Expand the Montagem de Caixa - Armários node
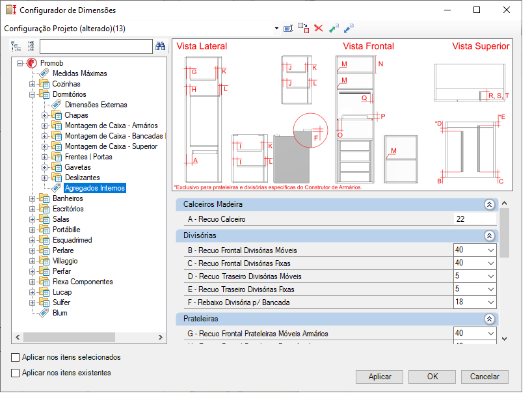This screenshot has height=402, width=532. [x=44, y=126]
